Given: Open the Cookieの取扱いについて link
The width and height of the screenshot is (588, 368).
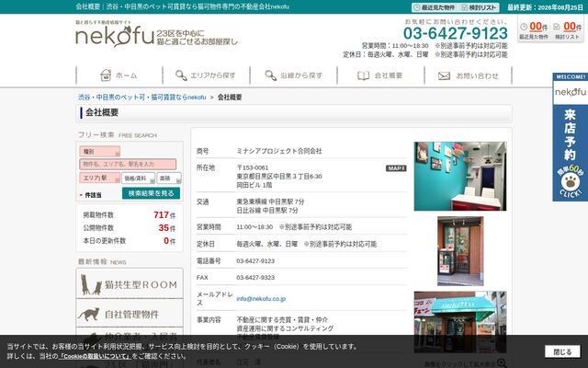Looking at the screenshot, I should (95, 356).
